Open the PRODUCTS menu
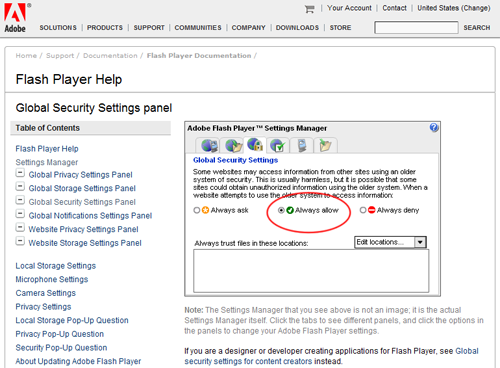This screenshot has height=368, width=500. pyautogui.click(x=105, y=28)
